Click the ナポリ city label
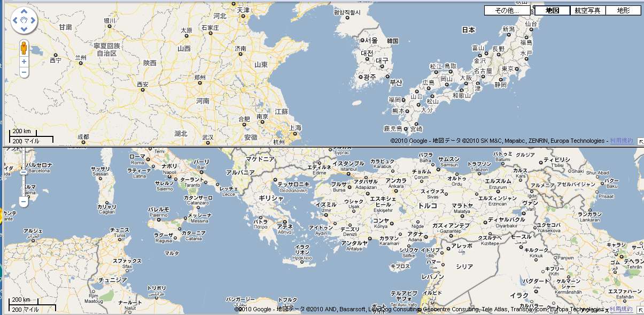 [169, 166]
